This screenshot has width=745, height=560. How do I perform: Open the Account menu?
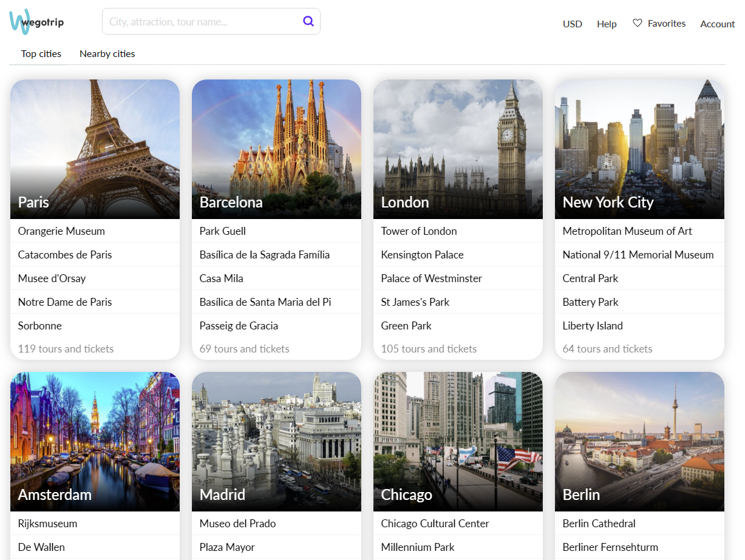(717, 24)
